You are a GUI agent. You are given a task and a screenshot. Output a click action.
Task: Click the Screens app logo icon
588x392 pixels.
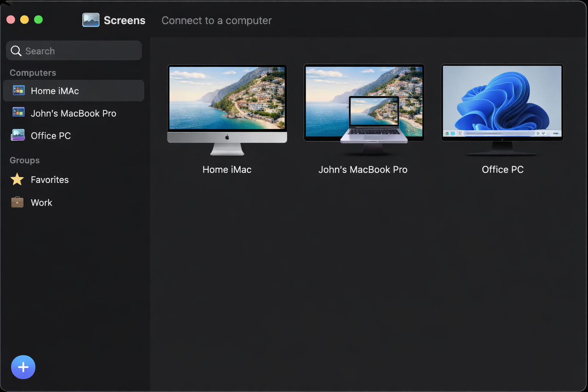[x=91, y=20]
